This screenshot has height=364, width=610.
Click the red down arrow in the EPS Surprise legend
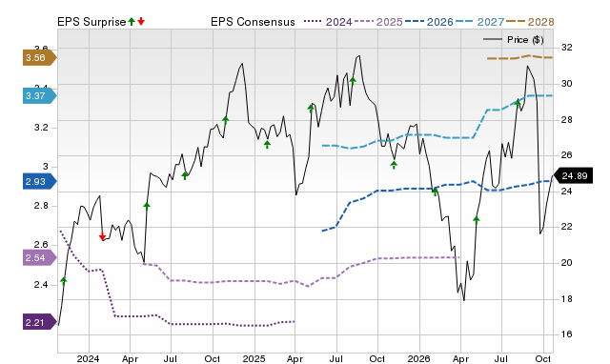point(141,21)
